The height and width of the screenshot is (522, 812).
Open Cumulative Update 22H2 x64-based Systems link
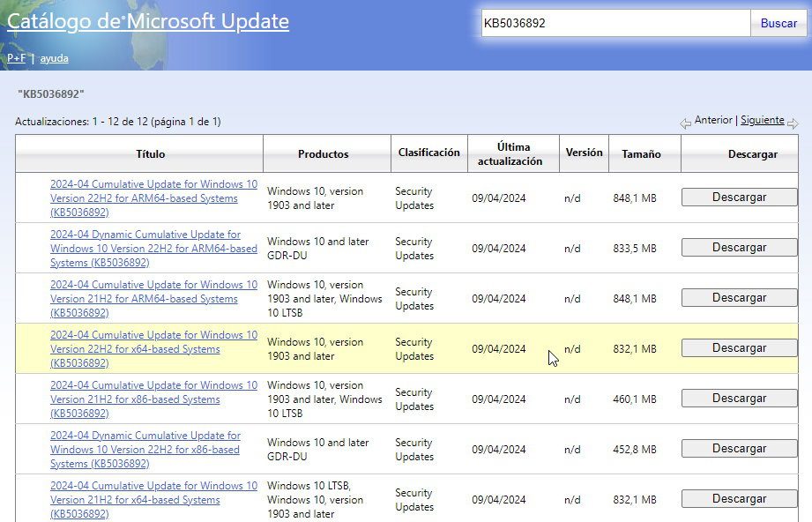(153, 349)
